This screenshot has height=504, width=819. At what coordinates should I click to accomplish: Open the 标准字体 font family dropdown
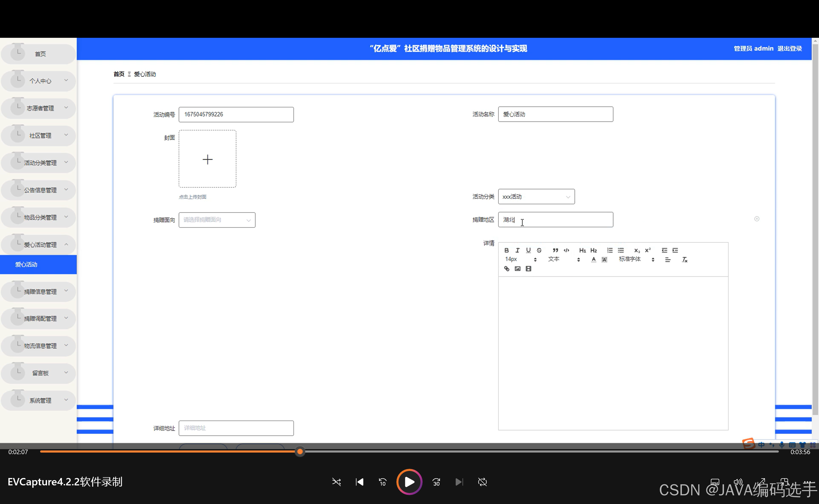click(x=637, y=259)
